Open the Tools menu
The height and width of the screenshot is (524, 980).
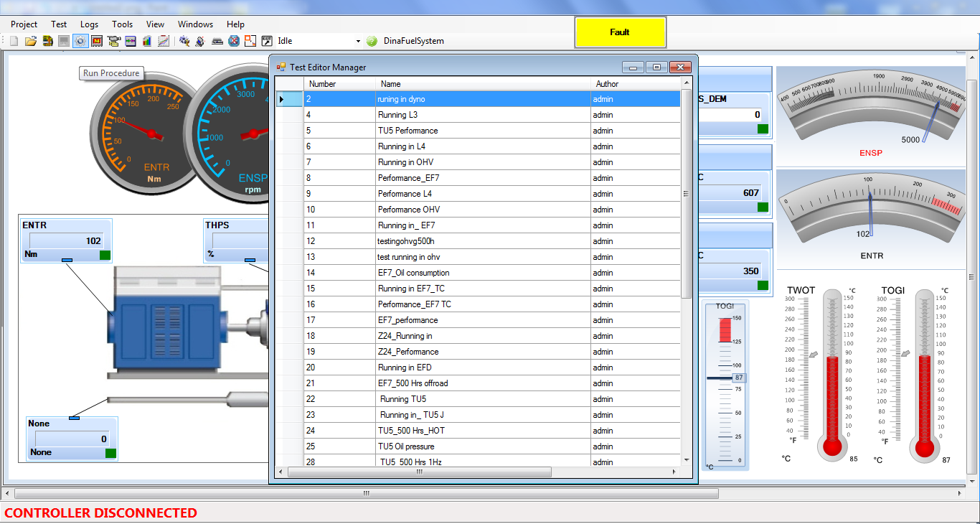[x=123, y=24]
